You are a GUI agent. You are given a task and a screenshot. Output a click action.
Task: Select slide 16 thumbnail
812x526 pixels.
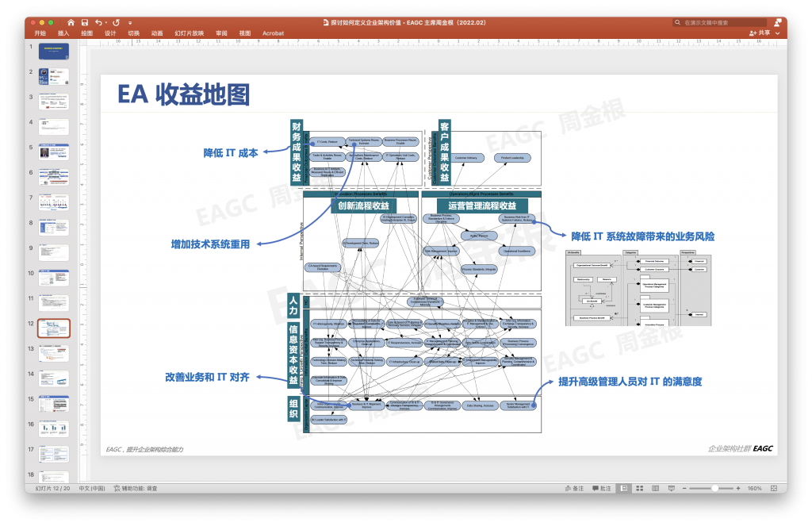pyautogui.click(x=54, y=428)
